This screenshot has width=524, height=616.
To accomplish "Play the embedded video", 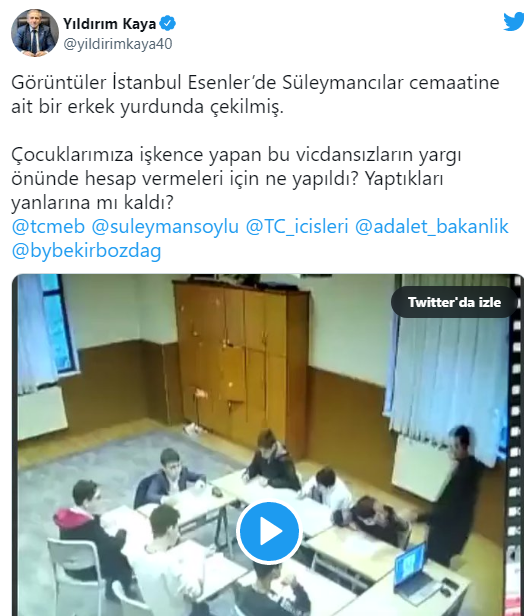I will (x=269, y=531).
